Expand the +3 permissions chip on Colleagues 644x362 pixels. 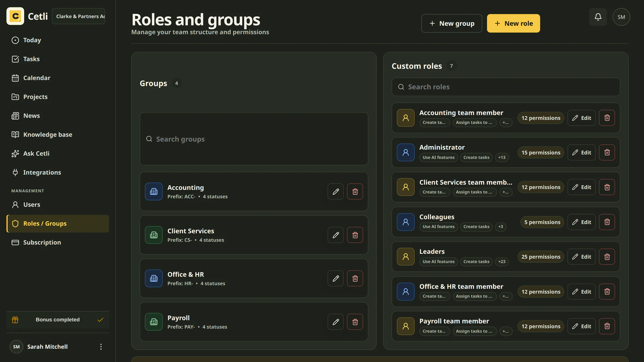pyautogui.click(x=501, y=227)
